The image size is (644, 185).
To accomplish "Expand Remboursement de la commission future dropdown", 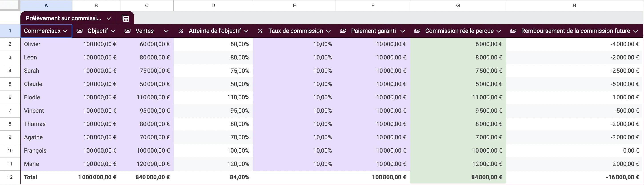I will [x=636, y=31].
